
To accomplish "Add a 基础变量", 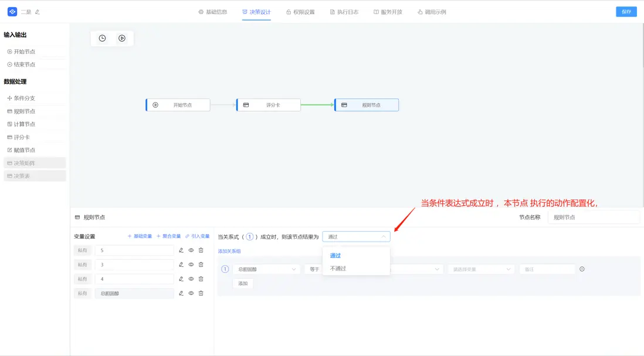I will (140, 236).
